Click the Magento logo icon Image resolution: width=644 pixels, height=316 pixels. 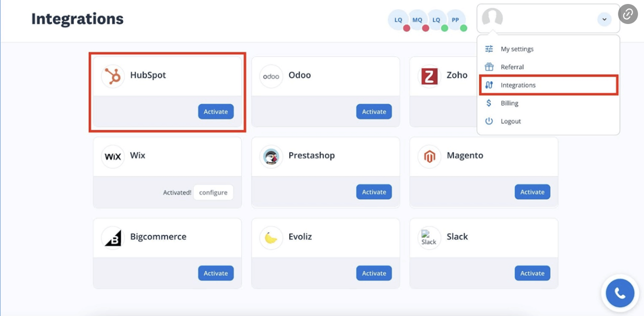429,156
